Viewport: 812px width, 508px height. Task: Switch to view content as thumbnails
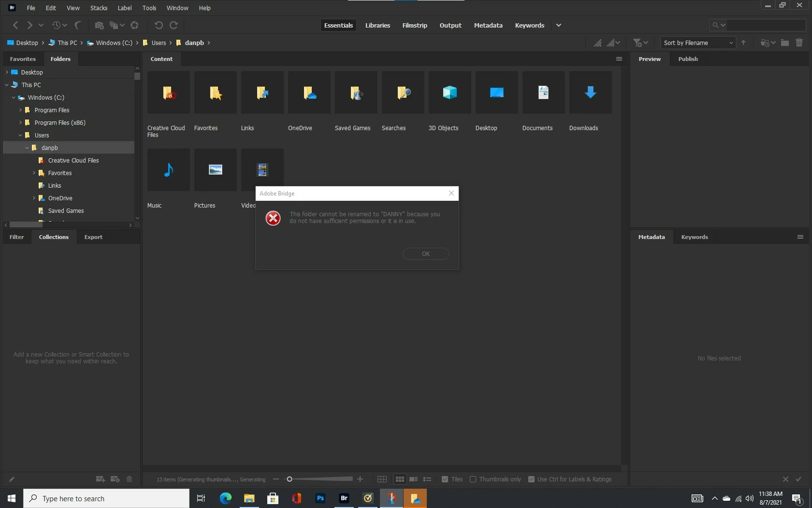coord(400,479)
